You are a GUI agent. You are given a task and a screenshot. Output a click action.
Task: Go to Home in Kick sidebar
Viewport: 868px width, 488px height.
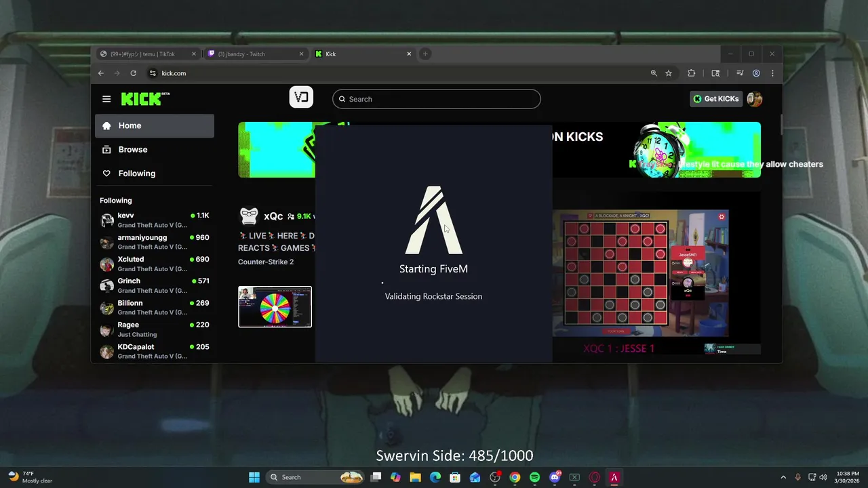pyautogui.click(x=155, y=125)
